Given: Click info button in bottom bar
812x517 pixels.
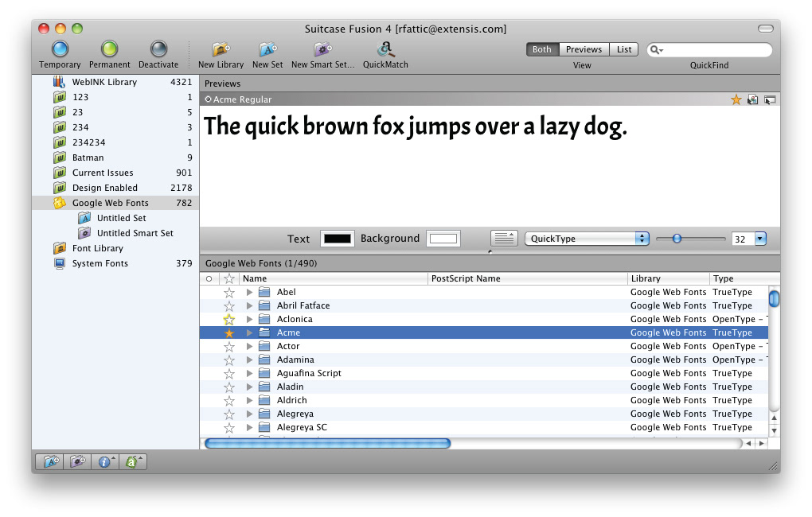Looking at the screenshot, I should click(105, 461).
